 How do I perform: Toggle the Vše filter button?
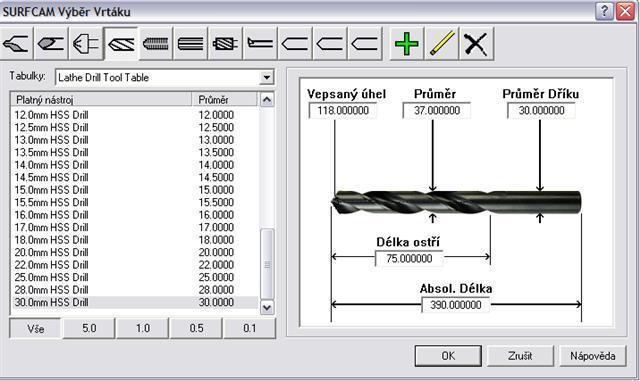(x=36, y=329)
